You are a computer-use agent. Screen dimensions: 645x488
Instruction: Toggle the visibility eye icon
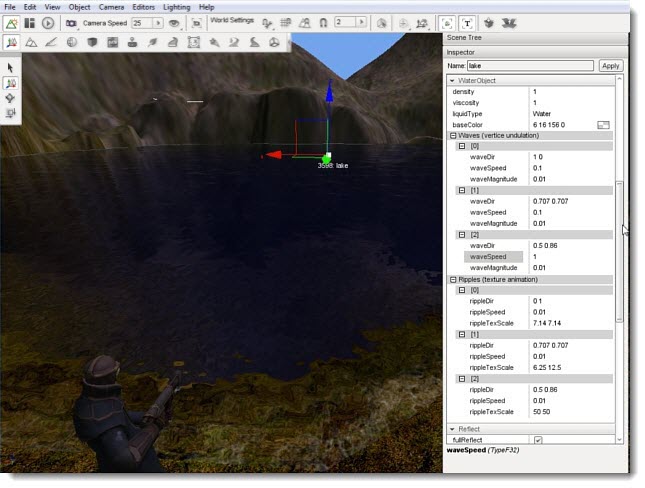(174, 23)
